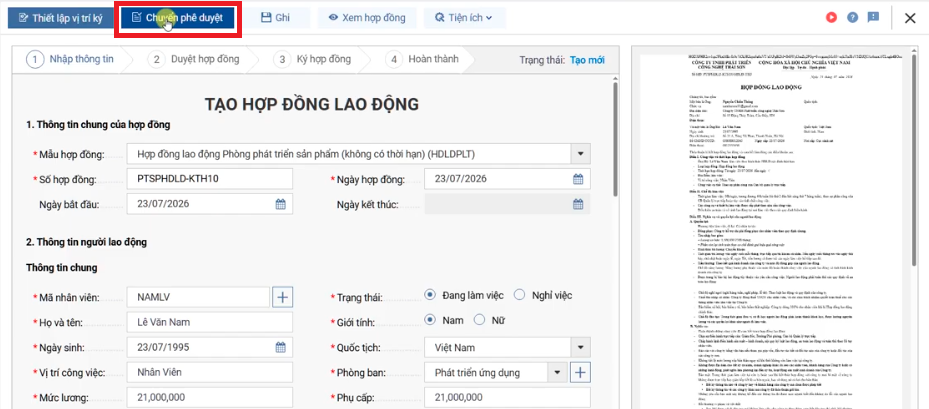Open calendar for Ngày kết thúc
This screenshot has width=929, height=409.
(x=578, y=204)
